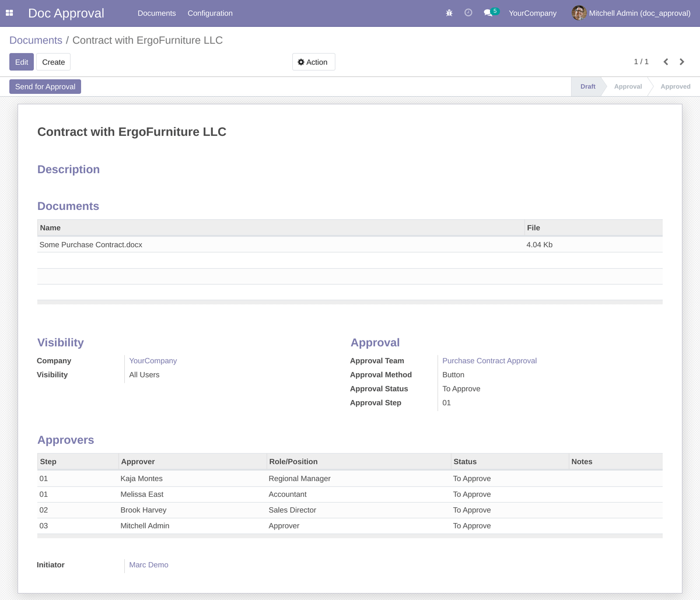Viewport: 700px width, 600px height.
Task: Open the Configuration menu
Action: tap(209, 13)
